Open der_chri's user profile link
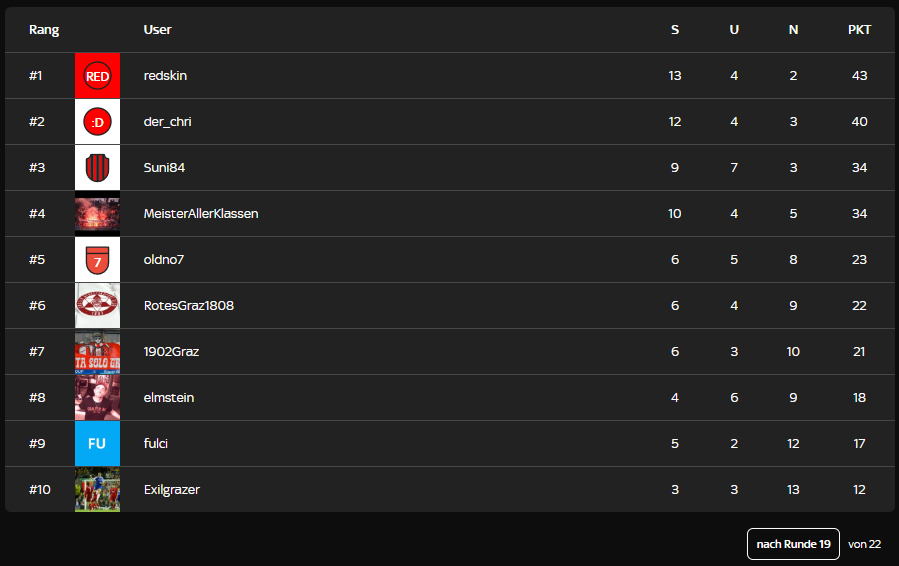The width and height of the screenshot is (899, 566). click(x=167, y=122)
